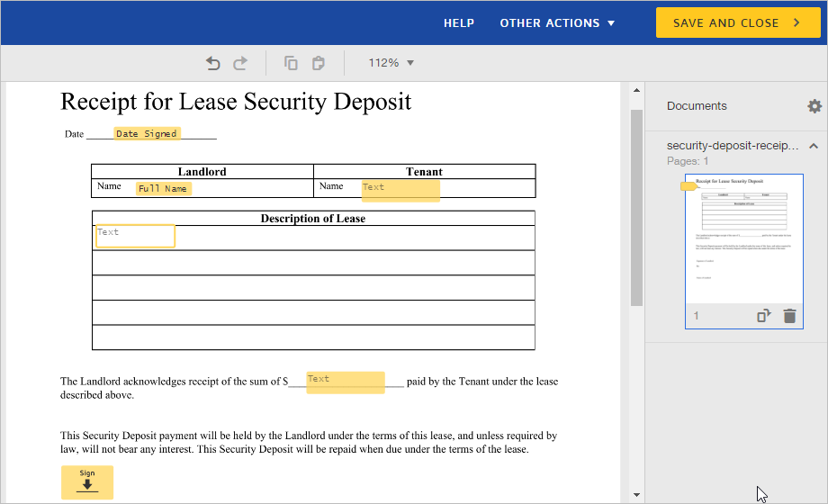Delete page using trash icon
828x504 pixels.
(x=789, y=316)
